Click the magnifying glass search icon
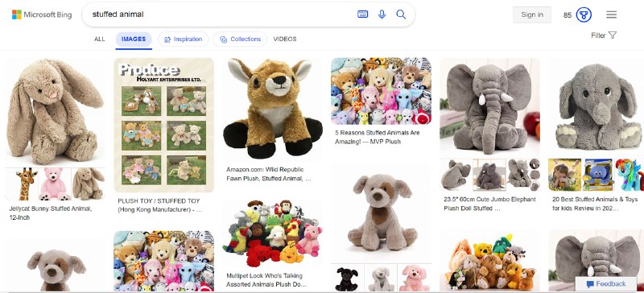Image resolution: width=644 pixels, height=293 pixels. click(401, 14)
